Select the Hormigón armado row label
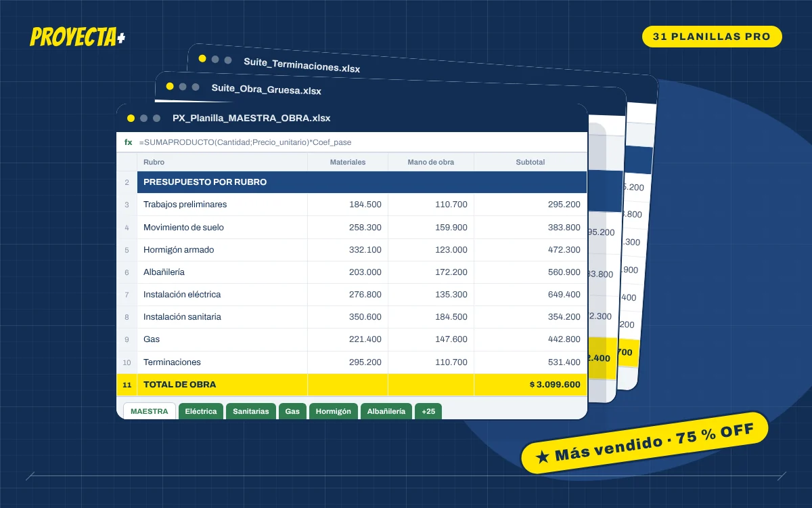This screenshot has height=508, width=812. (179, 249)
